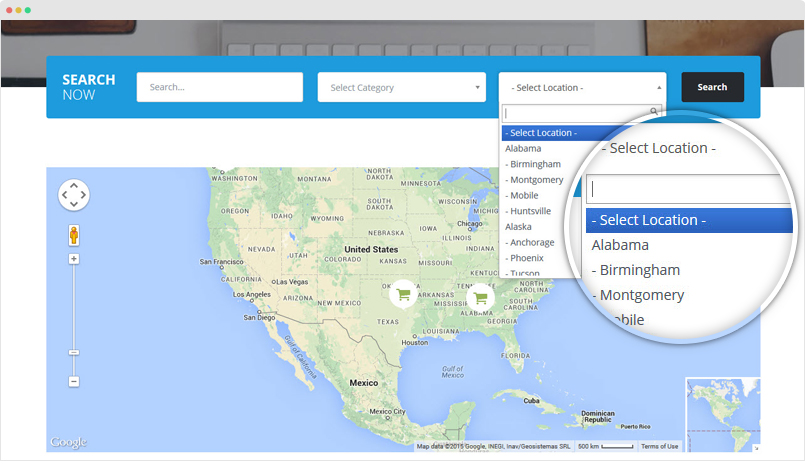Select Alabama from the location list
The image size is (805, 465).
[x=523, y=148]
